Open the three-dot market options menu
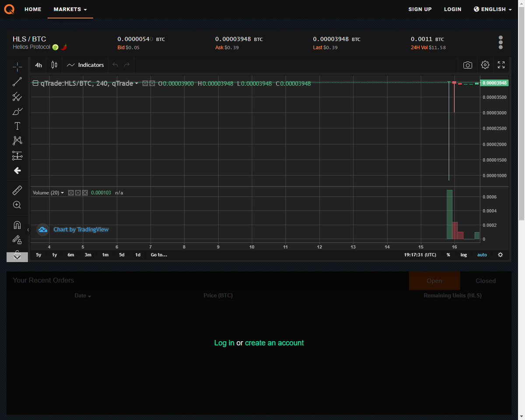525x420 pixels. pos(501,42)
